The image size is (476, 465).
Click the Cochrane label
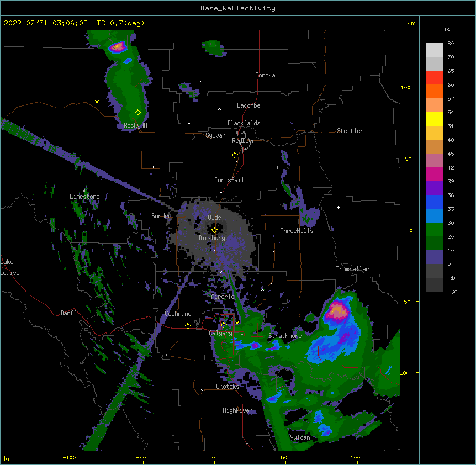tap(178, 314)
